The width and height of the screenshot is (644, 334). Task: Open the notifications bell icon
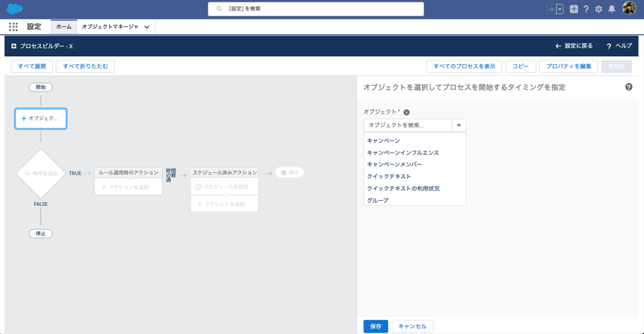tap(611, 9)
